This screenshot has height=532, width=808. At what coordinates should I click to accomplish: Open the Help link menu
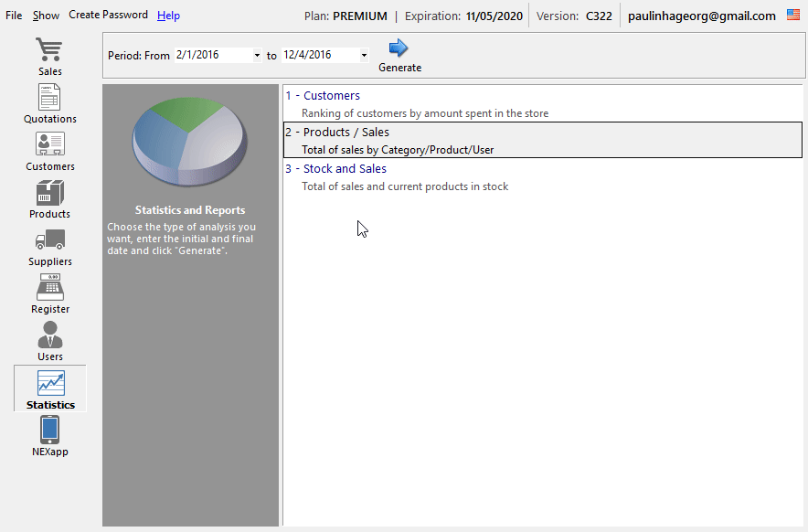(x=168, y=16)
